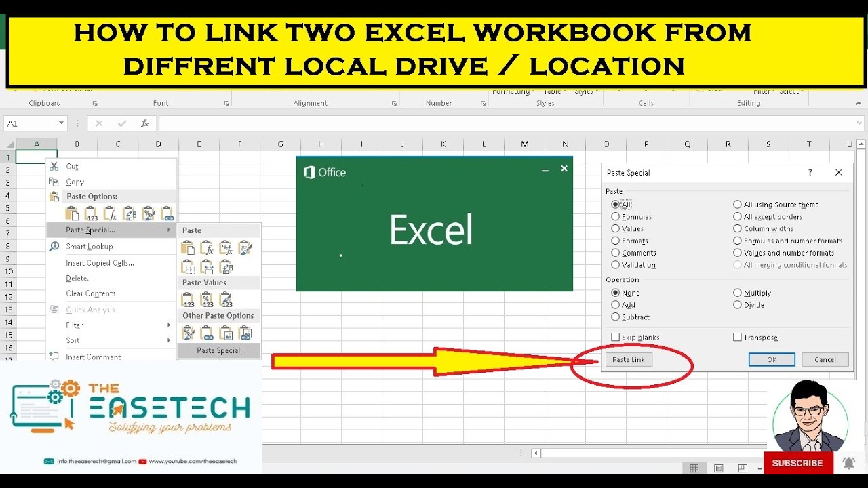Select Formulas and number formats option
Image resolution: width=868 pixels, height=488 pixels.
737,241
